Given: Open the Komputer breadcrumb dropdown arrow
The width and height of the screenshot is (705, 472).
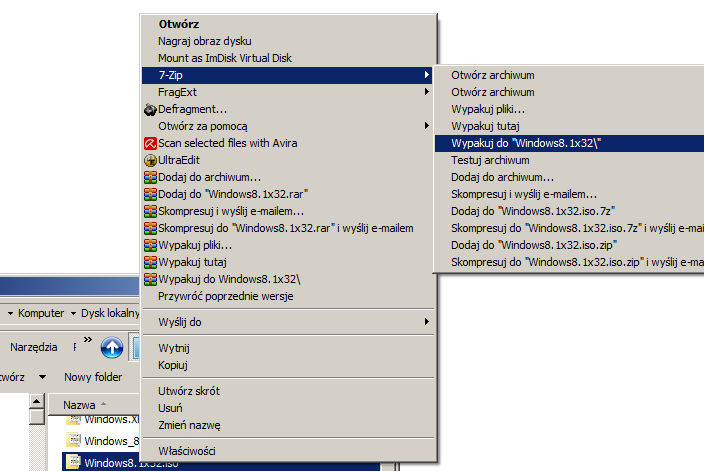Looking at the screenshot, I should click(x=10, y=313).
